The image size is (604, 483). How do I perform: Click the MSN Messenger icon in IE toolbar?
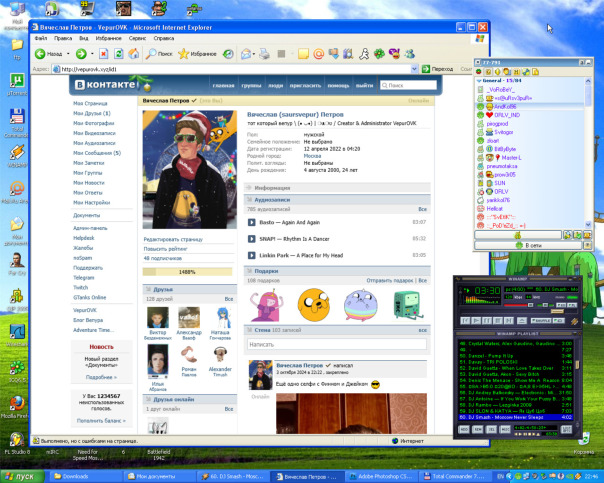(x=410, y=54)
